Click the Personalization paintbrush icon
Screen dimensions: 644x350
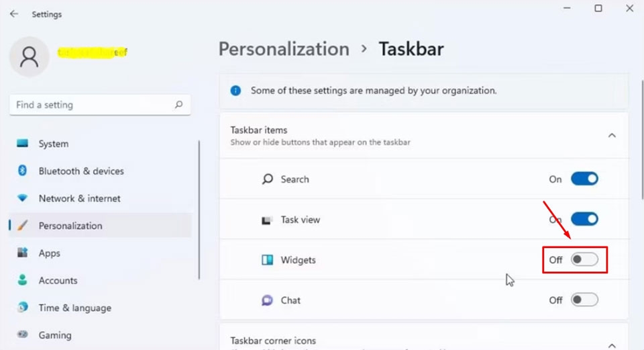23,225
